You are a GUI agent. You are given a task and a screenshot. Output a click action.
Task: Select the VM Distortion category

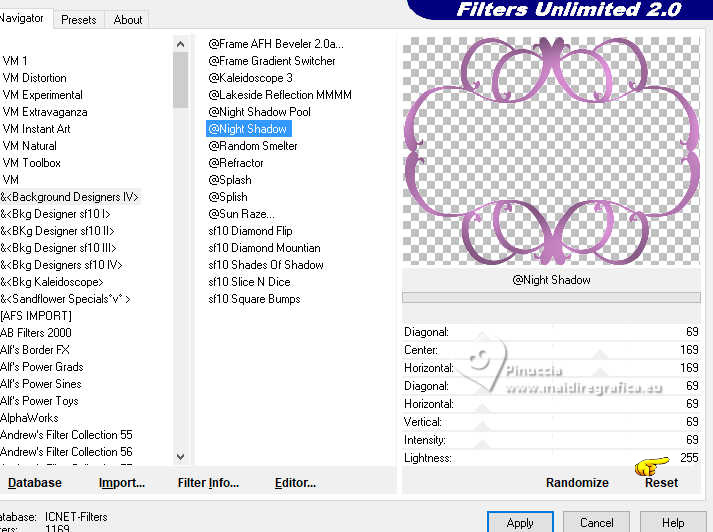tap(35, 78)
